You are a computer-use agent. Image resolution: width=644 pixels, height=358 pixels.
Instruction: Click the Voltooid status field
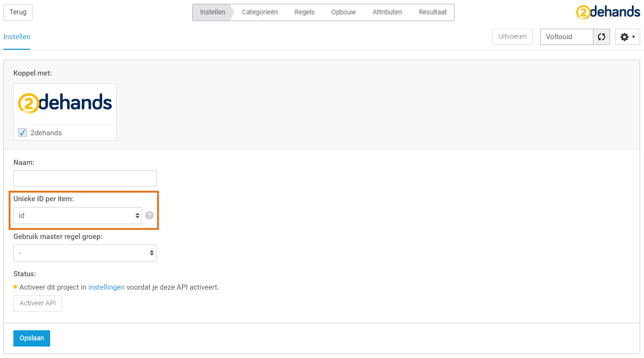(x=567, y=37)
